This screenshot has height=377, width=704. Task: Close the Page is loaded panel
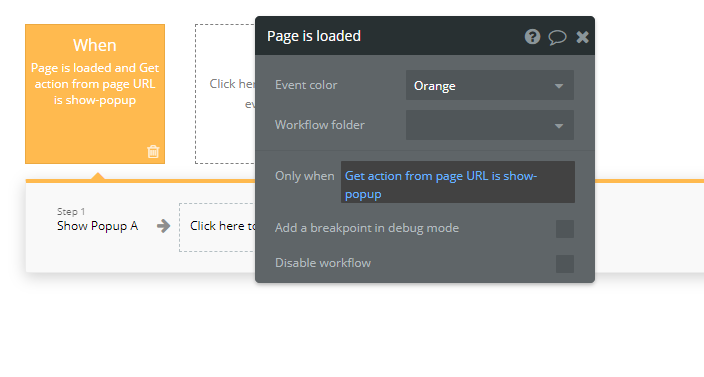pos(582,37)
